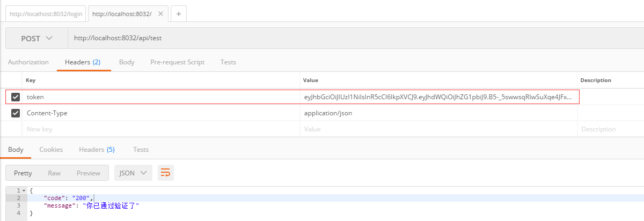The image size is (644, 221).
Task: Select the Pretty response view
Action: tap(23, 173)
